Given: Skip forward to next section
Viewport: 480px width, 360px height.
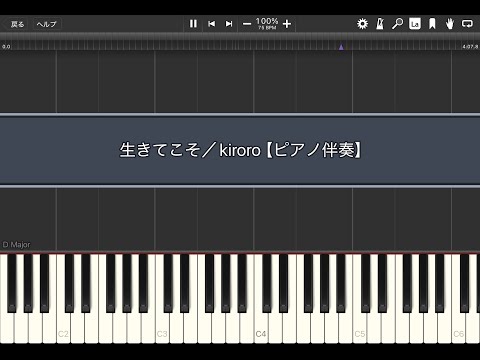Looking at the screenshot, I should (229, 24).
